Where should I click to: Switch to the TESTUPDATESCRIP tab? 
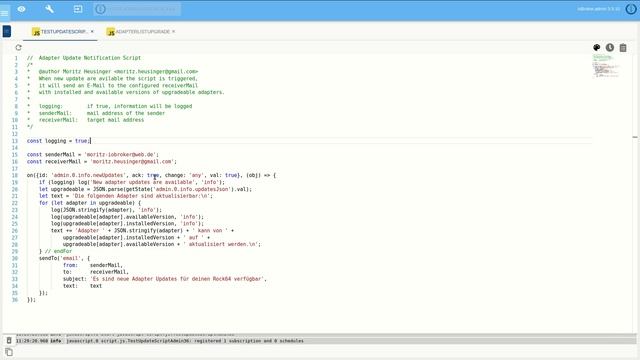[60, 31]
